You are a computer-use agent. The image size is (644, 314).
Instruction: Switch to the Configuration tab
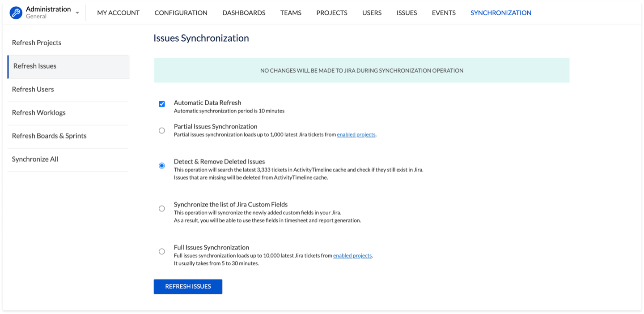181,13
